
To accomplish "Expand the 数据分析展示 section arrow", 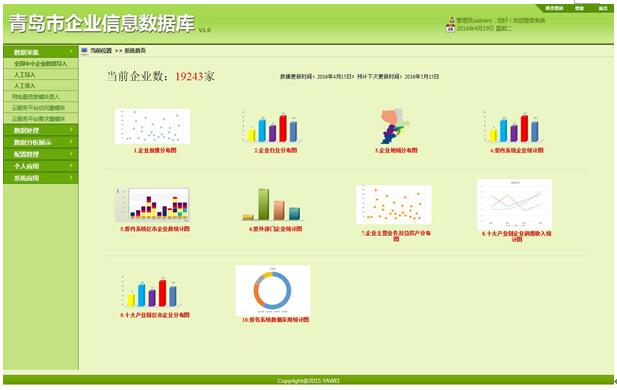I will tap(71, 142).
